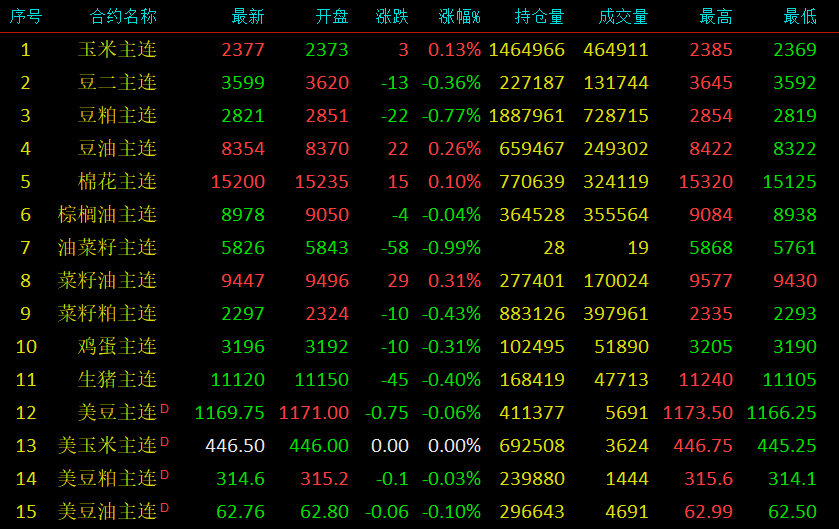Click the delay 'D' marker beside 美豆主连
The width and height of the screenshot is (839, 529).
click(165, 407)
